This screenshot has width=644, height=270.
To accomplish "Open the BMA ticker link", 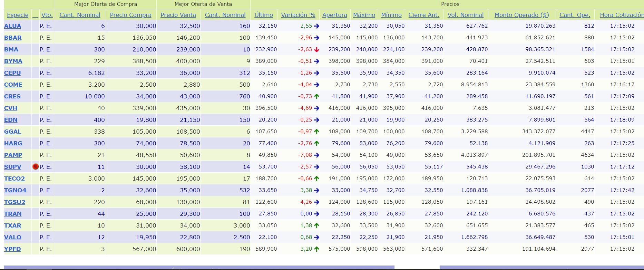I will coord(11,49).
